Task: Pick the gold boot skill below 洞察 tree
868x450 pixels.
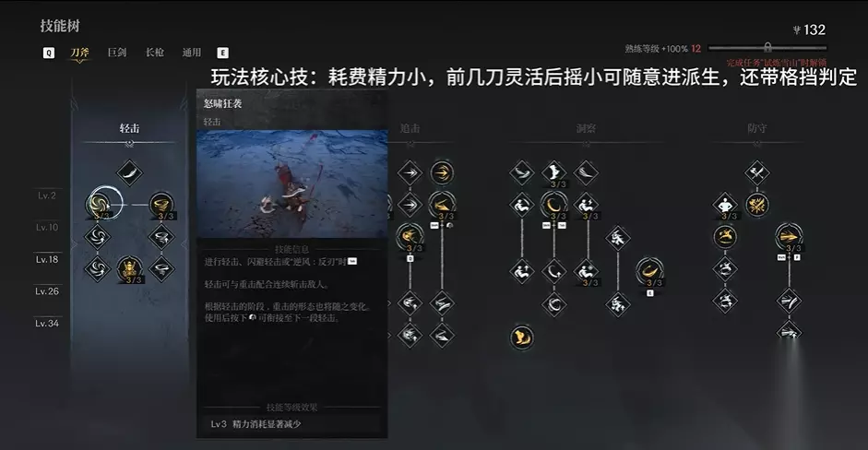Action: tap(521, 337)
